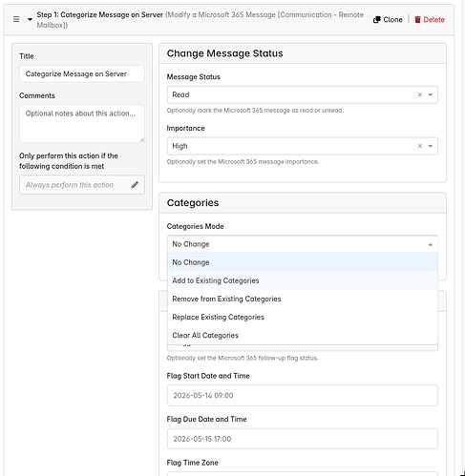Click the Clone copy icon
465x476 pixels.
click(x=377, y=20)
